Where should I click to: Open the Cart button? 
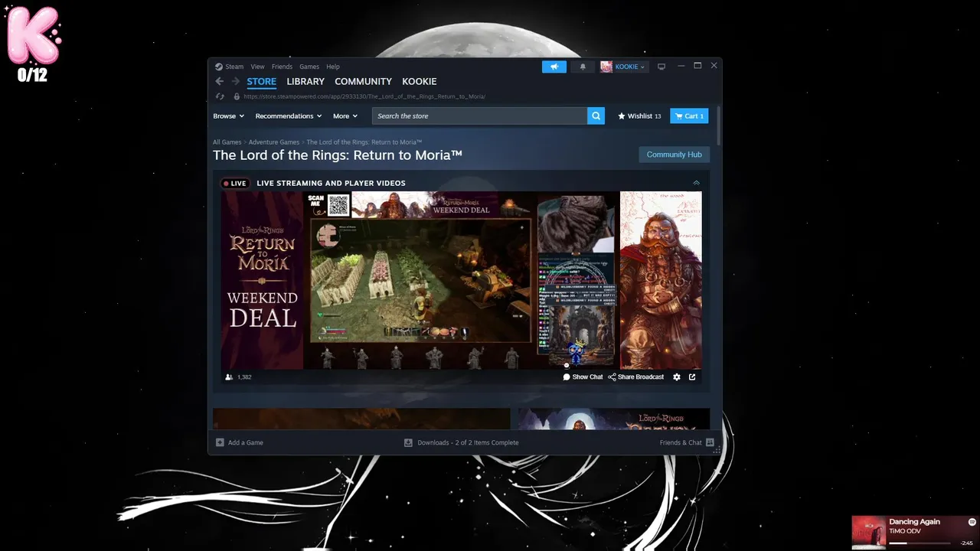tap(689, 116)
